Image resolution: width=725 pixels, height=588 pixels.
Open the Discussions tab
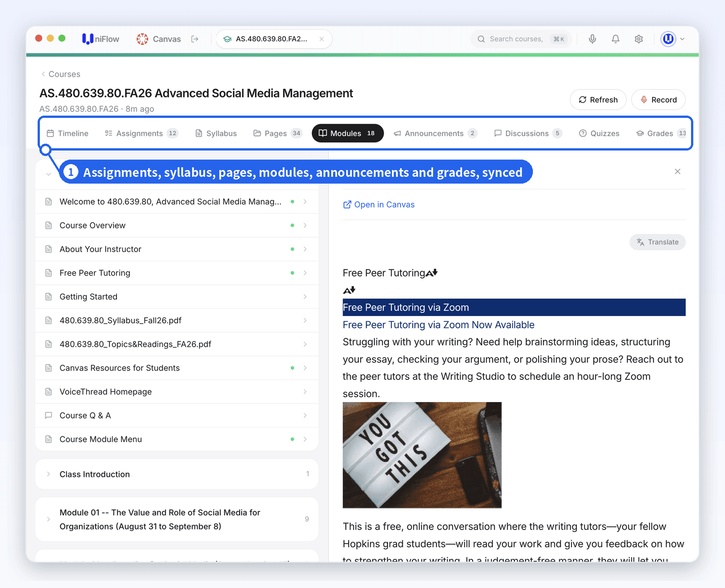point(528,133)
